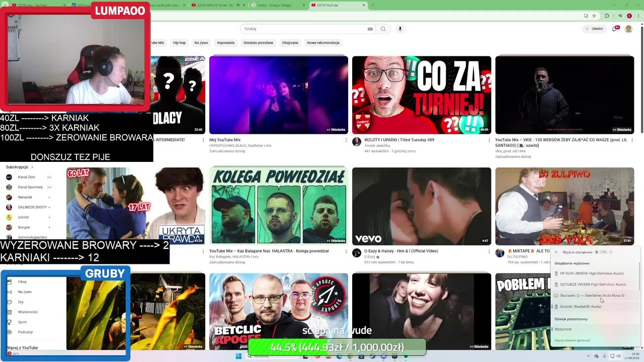Open YouTube notifications bell
This screenshot has height=362, width=644.
click(614, 29)
